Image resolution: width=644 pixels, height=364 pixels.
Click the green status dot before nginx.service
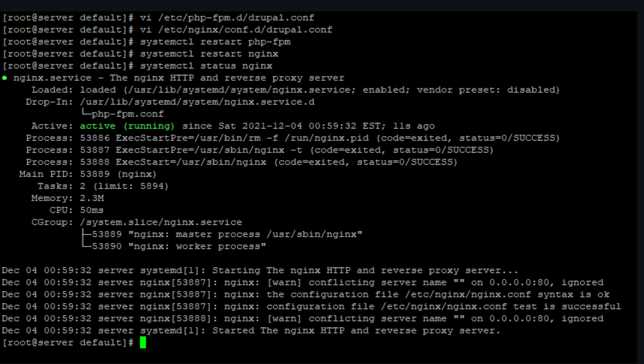[5, 78]
